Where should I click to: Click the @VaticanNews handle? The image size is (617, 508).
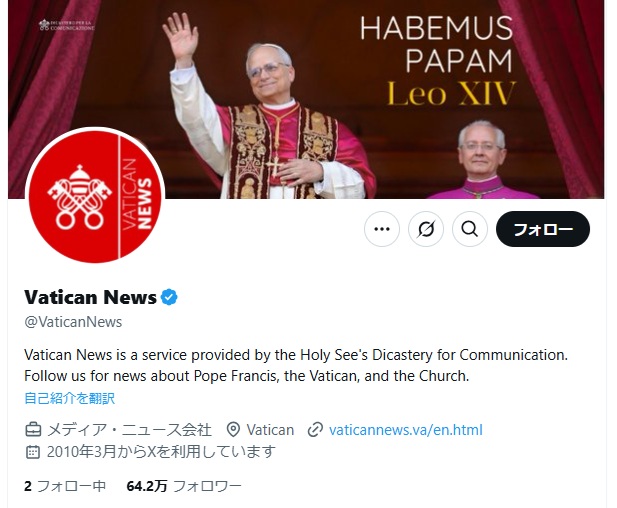tap(73, 322)
